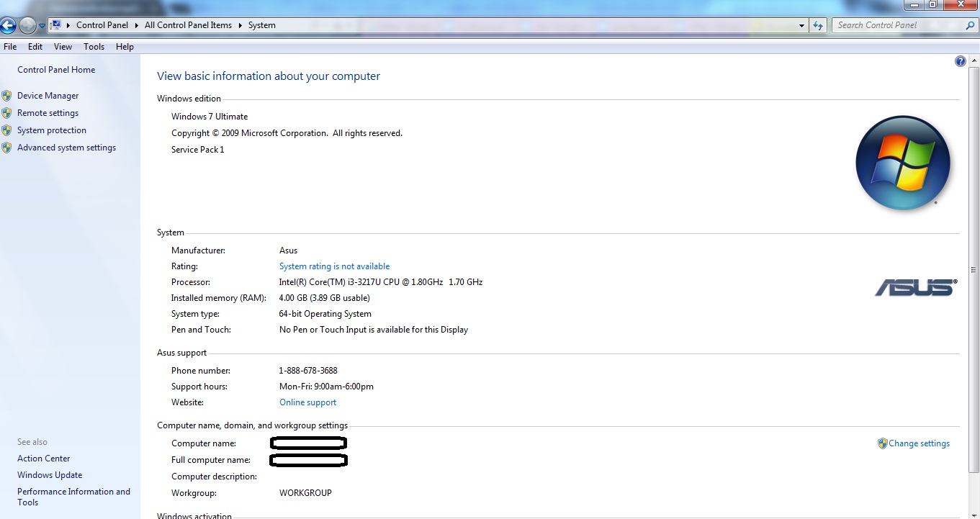Image resolution: width=980 pixels, height=519 pixels.
Task: Click the Asus manufacturer value
Action: tap(289, 251)
